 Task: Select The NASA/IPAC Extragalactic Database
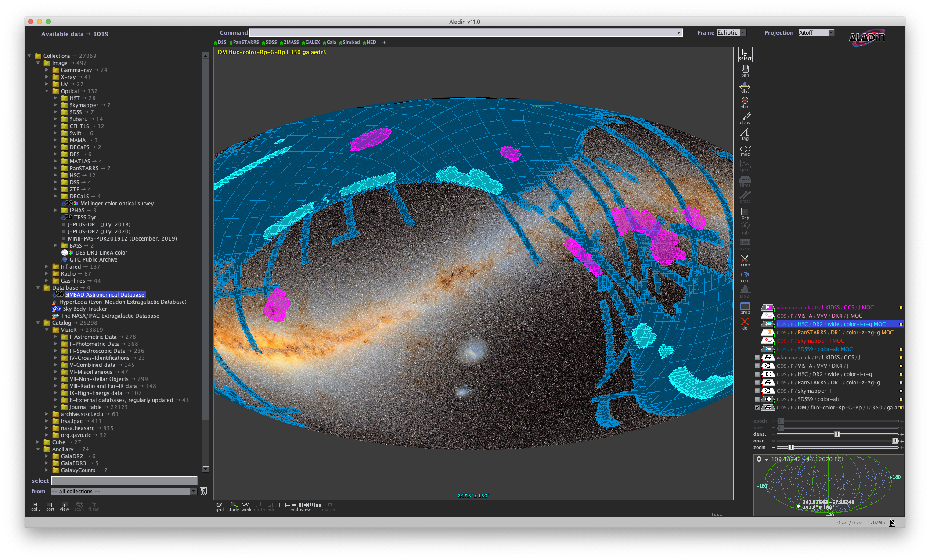[110, 316]
